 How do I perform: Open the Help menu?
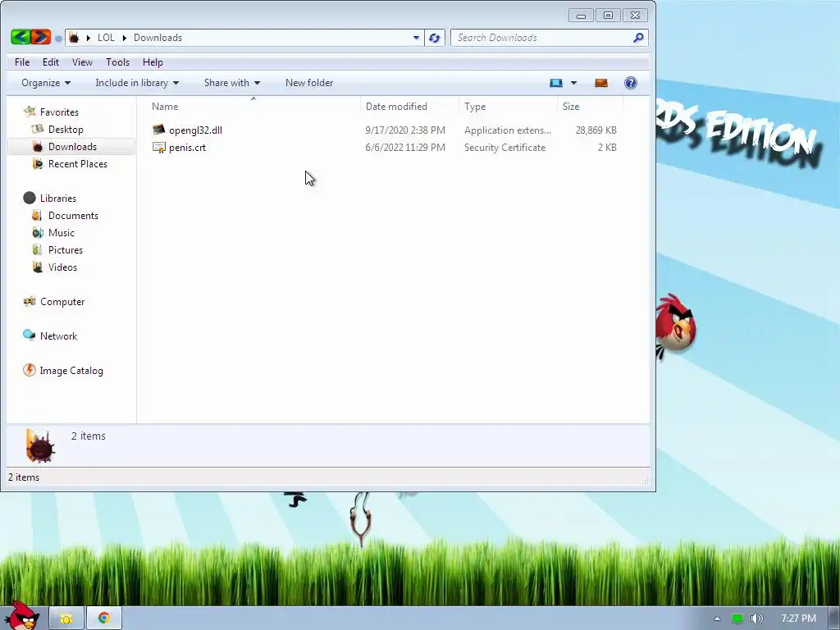(152, 62)
